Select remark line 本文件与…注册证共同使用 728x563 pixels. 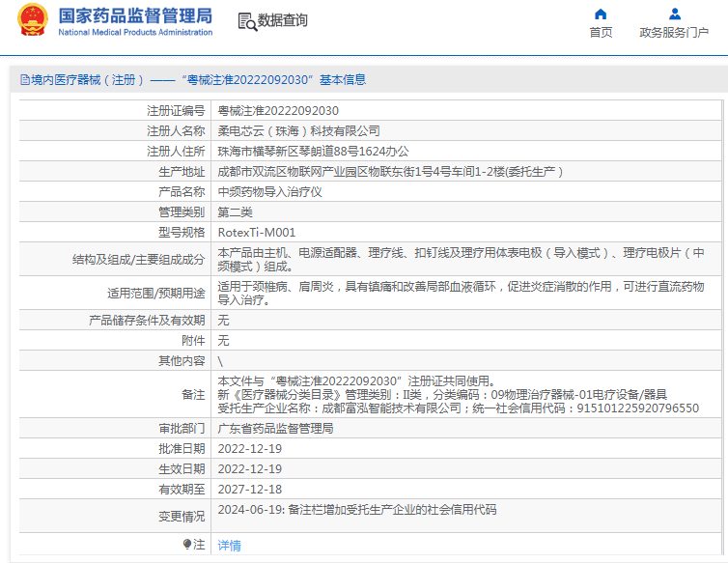click(356, 381)
